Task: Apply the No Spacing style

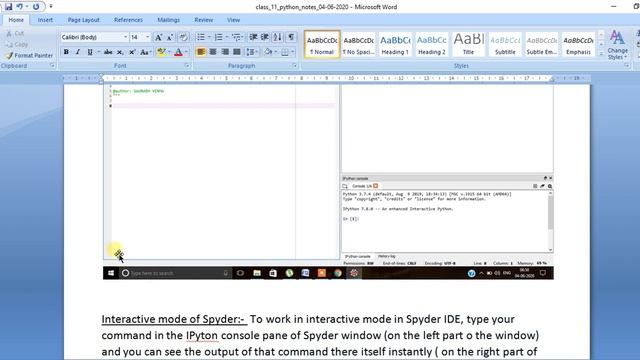Action: (x=358, y=44)
